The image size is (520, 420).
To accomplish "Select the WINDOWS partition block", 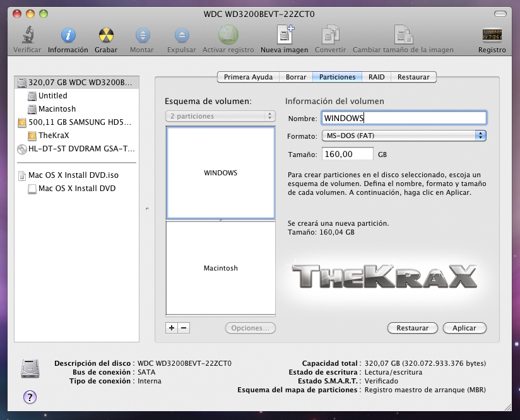I will point(220,173).
